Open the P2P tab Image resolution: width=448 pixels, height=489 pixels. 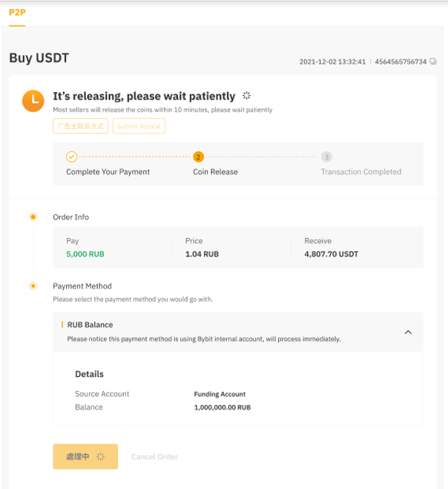[16, 13]
